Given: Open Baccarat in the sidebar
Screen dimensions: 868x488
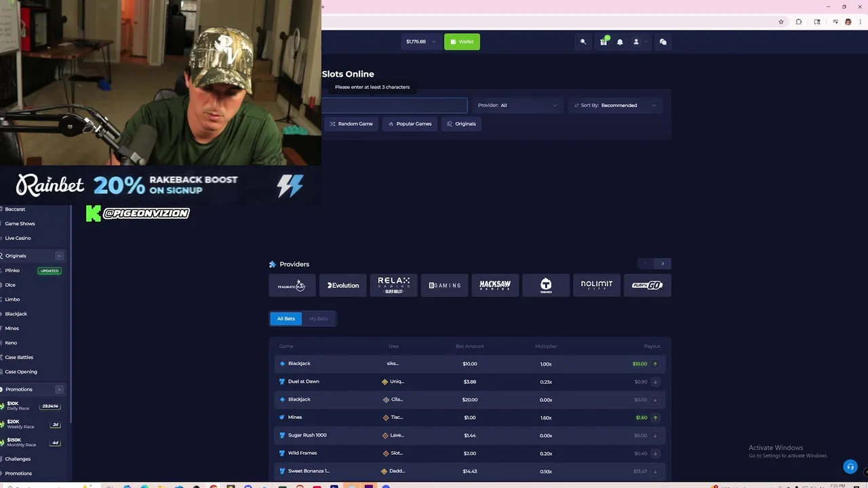Looking at the screenshot, I should tap(15, 209).
